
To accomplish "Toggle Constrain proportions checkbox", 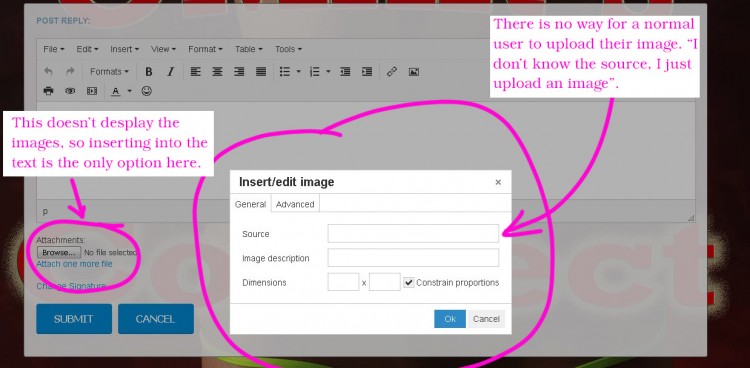I will point(408,282).
